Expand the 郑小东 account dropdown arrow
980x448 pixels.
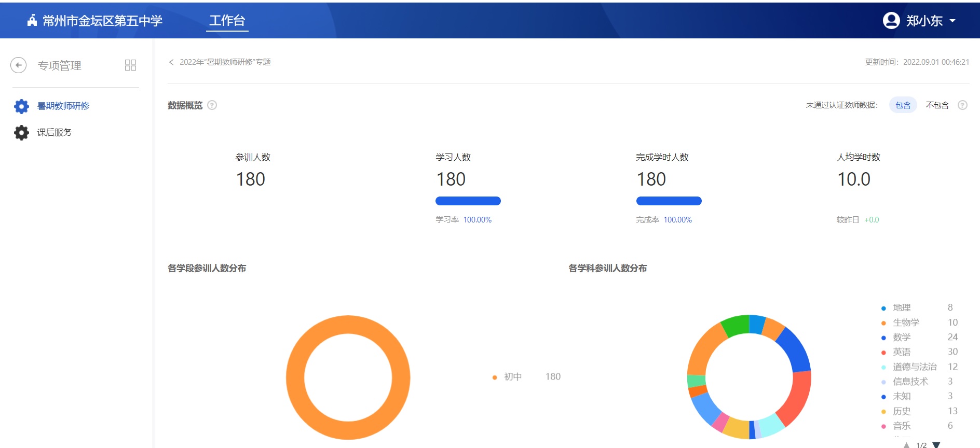pyautogui.click(x=952, y=21)
